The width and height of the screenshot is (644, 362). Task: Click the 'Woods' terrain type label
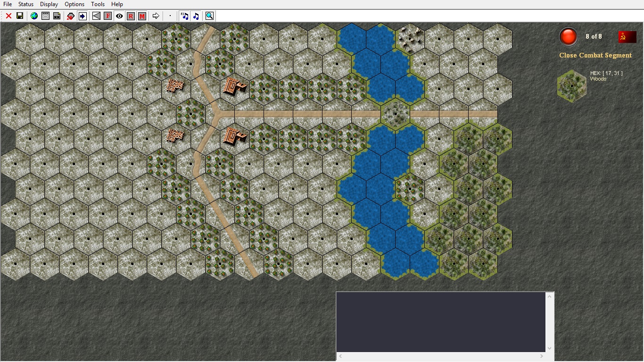598,79
